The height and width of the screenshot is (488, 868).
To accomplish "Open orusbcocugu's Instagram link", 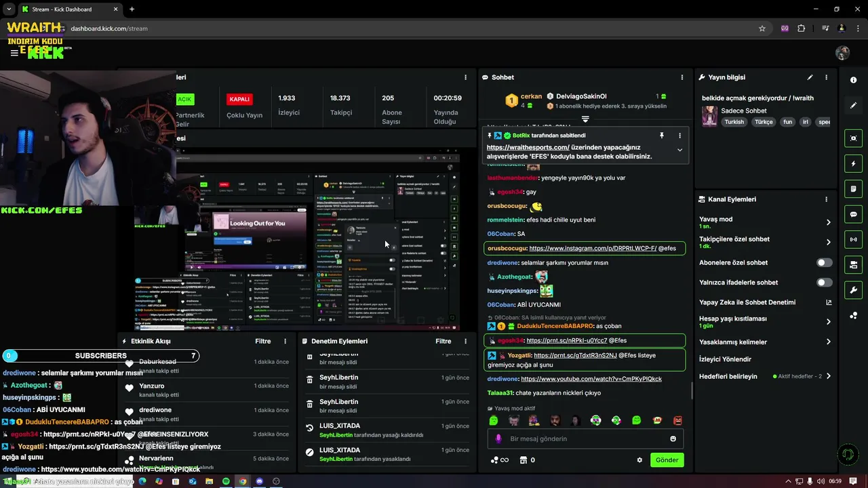I will [593, 249].
